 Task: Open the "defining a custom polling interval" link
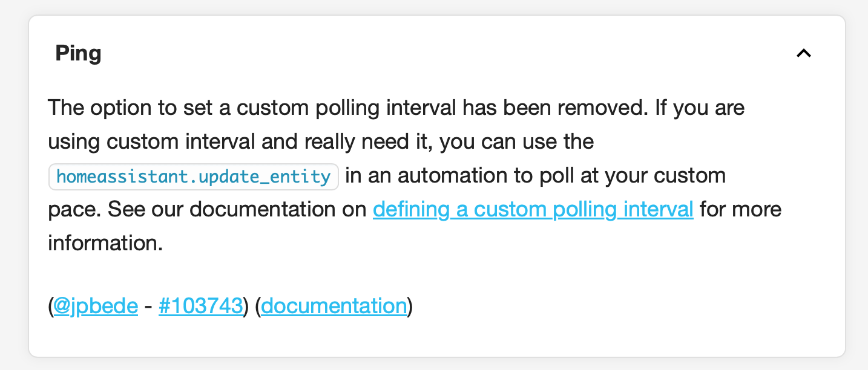[x=533, y=210]
